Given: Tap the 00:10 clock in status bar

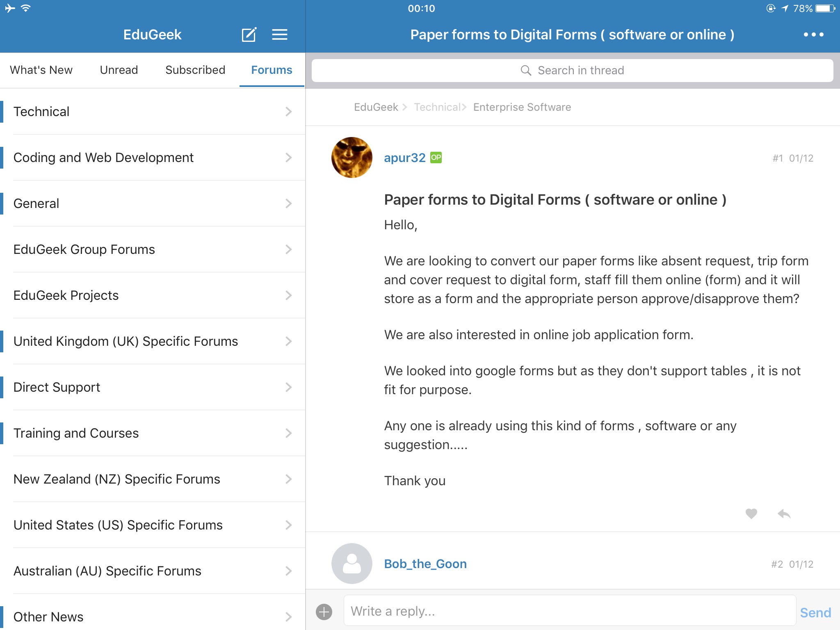Looking at the screenshot, I should [x=421, y=8].
